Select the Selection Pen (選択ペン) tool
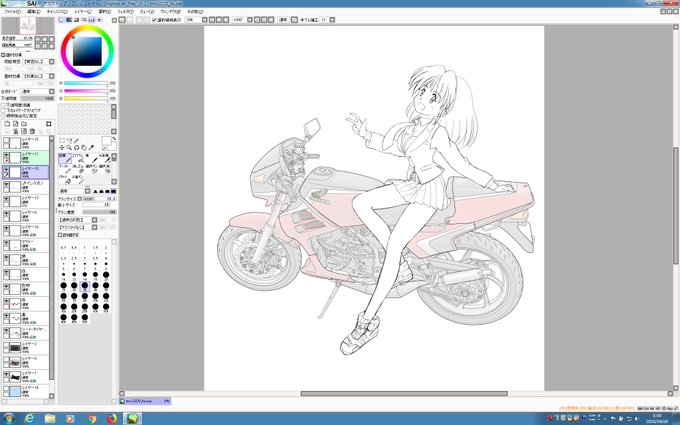The image size is (680, 425). [x=92, y=169]
